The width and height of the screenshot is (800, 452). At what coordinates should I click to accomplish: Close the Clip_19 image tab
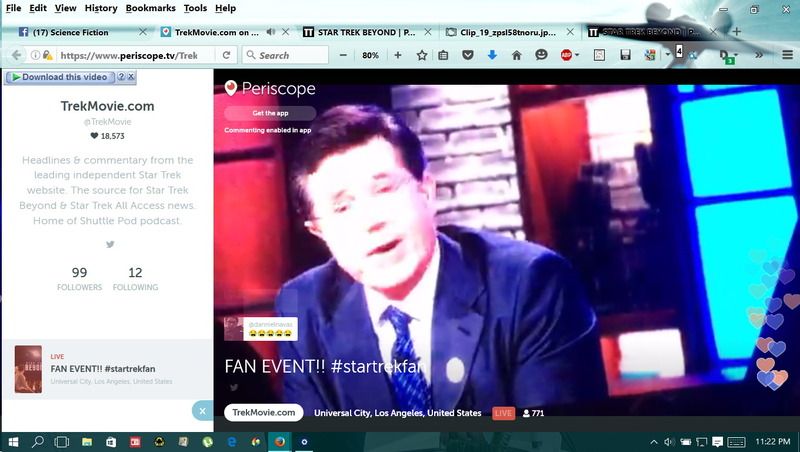pos(570,32)
